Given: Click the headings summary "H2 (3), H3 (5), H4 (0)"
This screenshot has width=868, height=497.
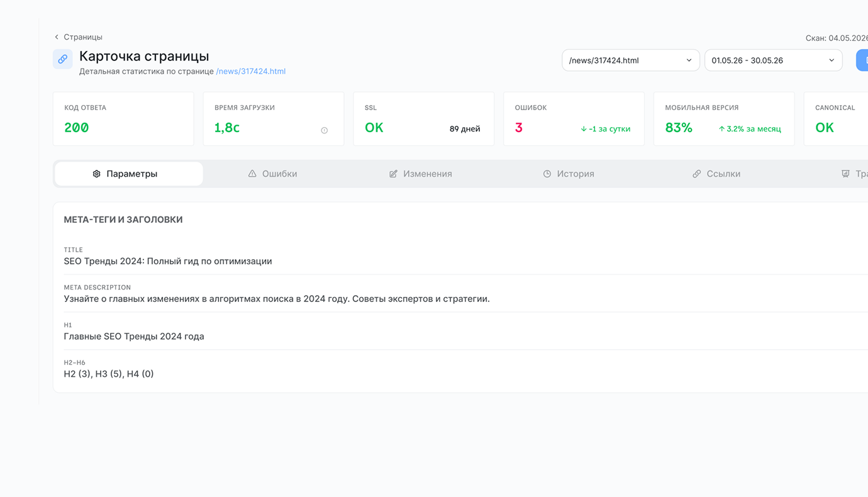Looking at the screenshot, I should (109, 374).
